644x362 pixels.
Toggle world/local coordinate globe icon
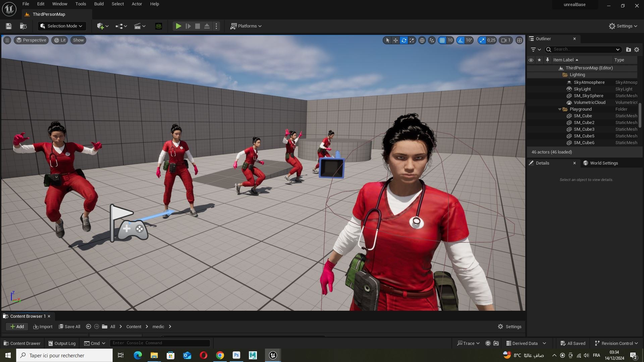(422, 40)
